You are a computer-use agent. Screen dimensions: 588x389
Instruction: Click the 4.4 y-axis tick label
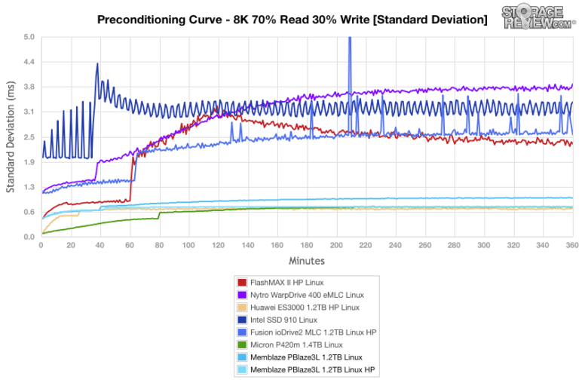29,62
